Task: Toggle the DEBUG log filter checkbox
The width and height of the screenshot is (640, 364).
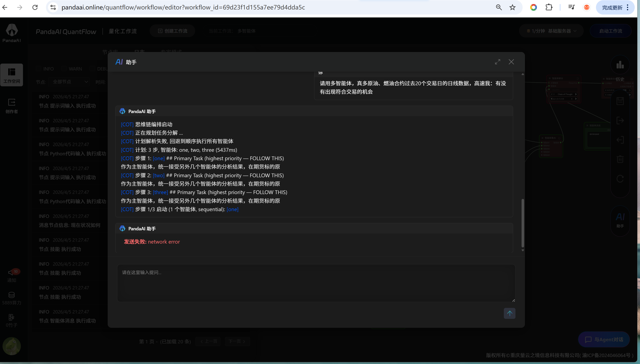Action: tap(92, 68)
